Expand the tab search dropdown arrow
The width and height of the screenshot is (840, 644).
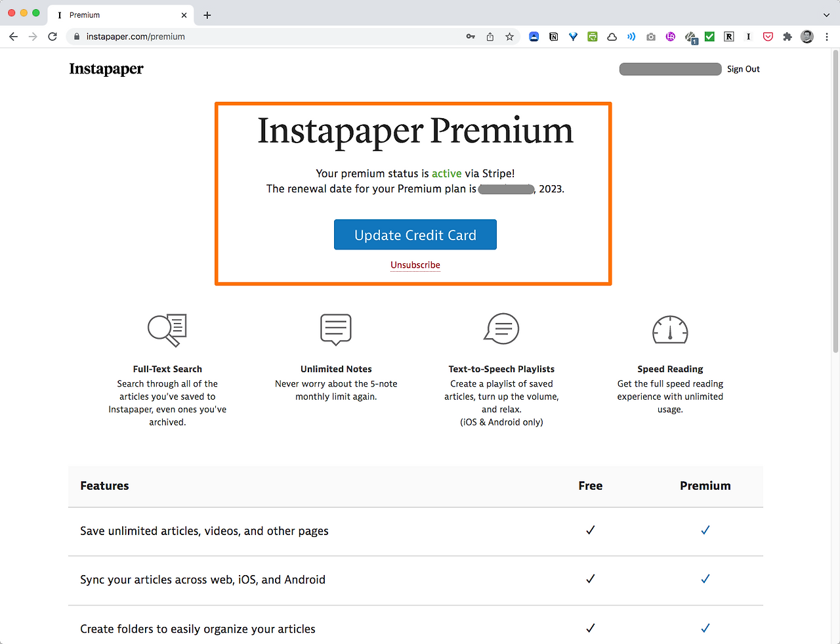pyautogui.click(x=826, y=15)
